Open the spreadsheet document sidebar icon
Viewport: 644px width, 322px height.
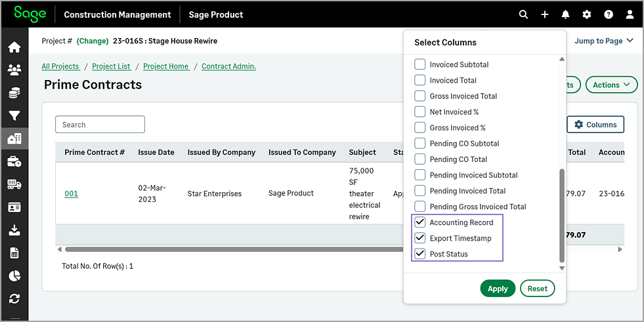click(x=14, y=253)
